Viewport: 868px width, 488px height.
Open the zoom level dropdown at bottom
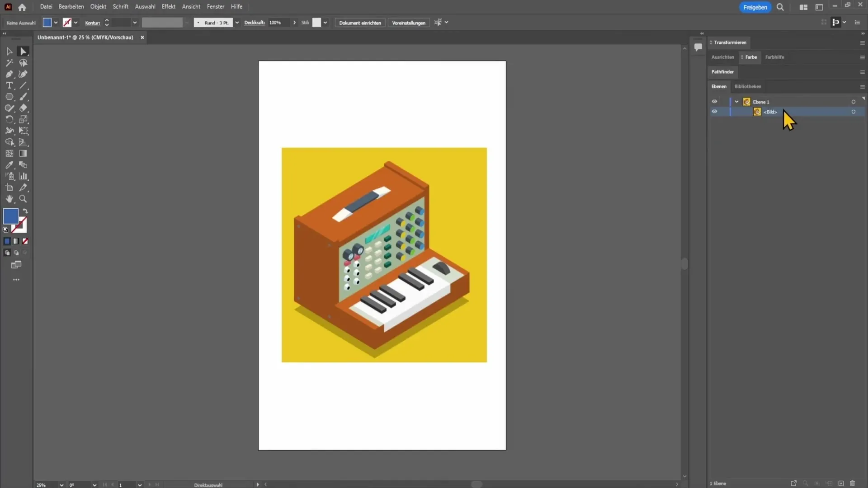(61, 485)
